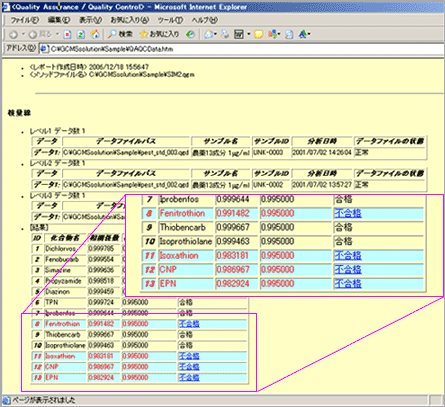Open 不合格 link in Fenitrothion row of results table

pyautogui.click(x=189, y=324)
